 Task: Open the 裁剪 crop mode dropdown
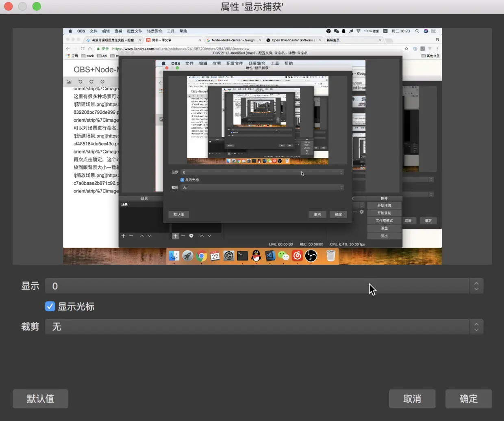(x=264, y=327)
